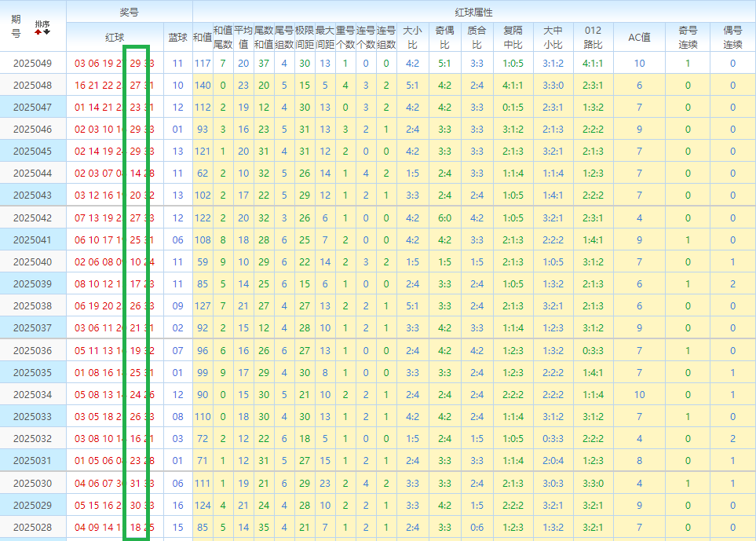Viewport: 756px width, 541px height.
Task: Click sum value 127 in row 2025038
Action: coord(203,305)
